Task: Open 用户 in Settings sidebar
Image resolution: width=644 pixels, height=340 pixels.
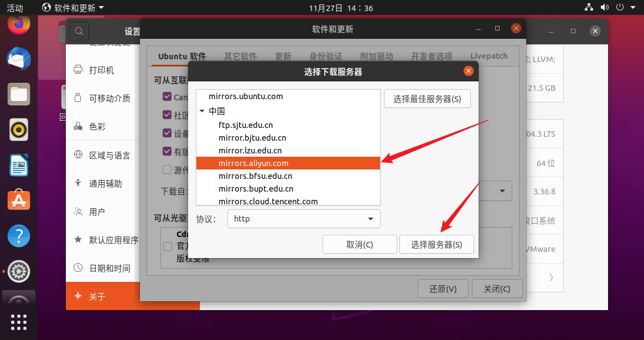Action: [x=103, y=212]
